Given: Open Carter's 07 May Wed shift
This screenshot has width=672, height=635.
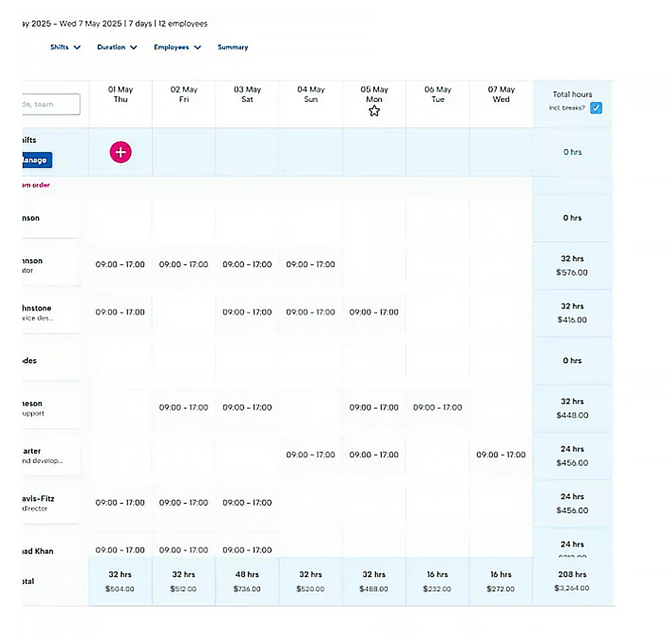Looking at the screenshot, I should 501,455.
